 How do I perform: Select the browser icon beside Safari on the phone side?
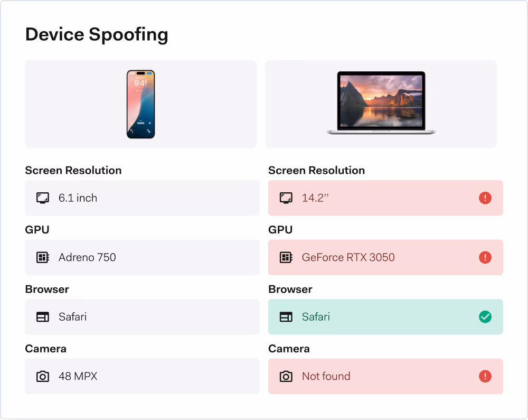coord(42,317)
